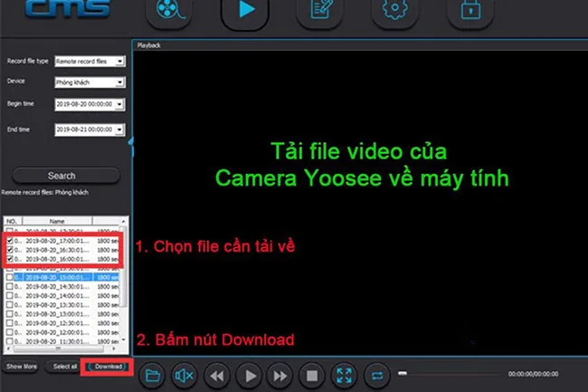Click the playback progress slider handle

(x=403, y=373)
